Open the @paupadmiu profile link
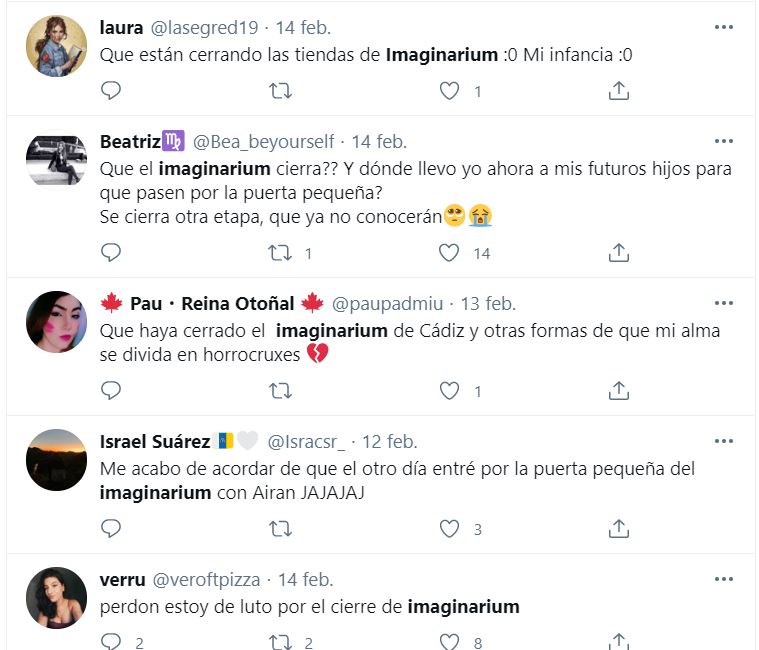The image size is (759, 650). pos(391,304)
